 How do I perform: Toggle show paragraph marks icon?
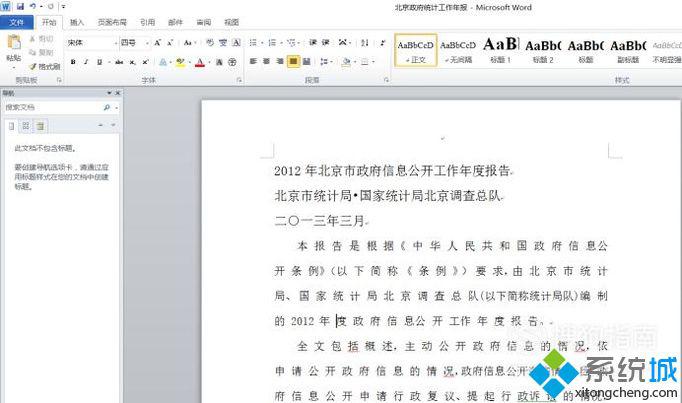382,43
